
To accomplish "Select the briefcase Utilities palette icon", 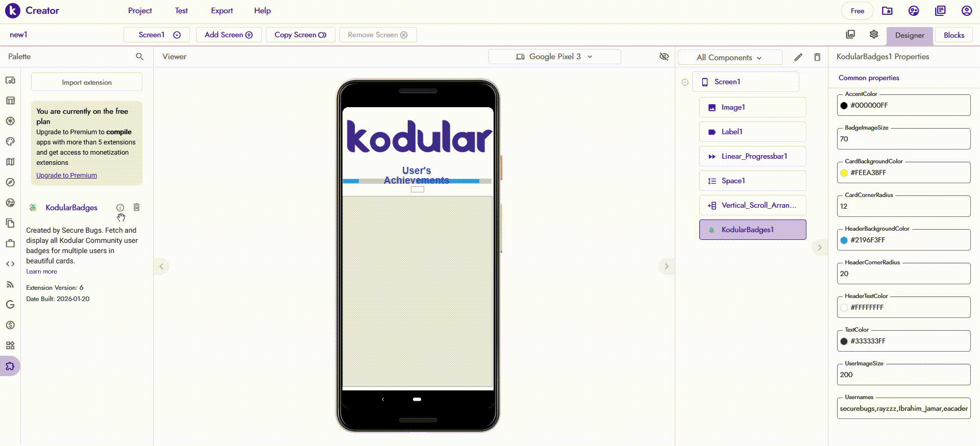I will 10,243.
